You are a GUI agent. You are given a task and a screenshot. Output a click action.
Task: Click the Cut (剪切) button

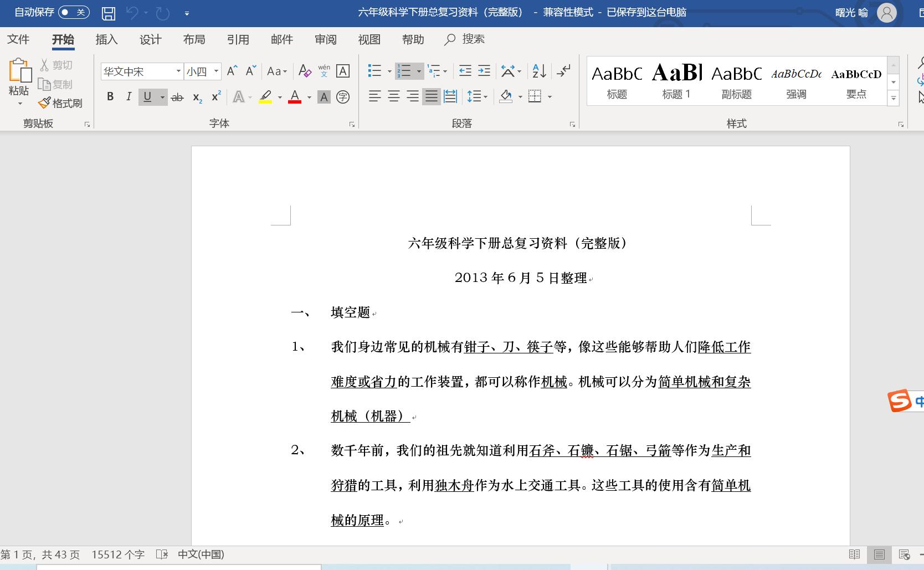[x=57, y=65]
